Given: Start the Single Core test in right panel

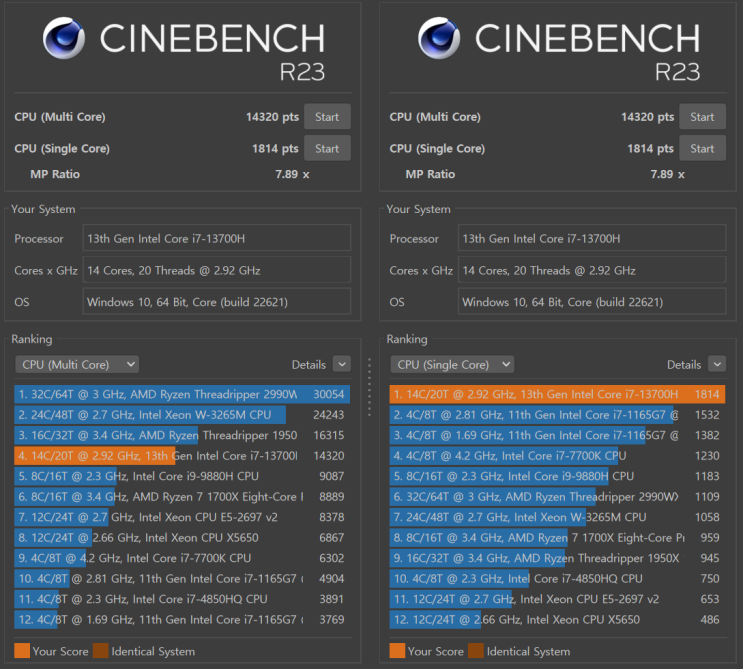Looking at the screenshot, I should (x=702, y=148).
